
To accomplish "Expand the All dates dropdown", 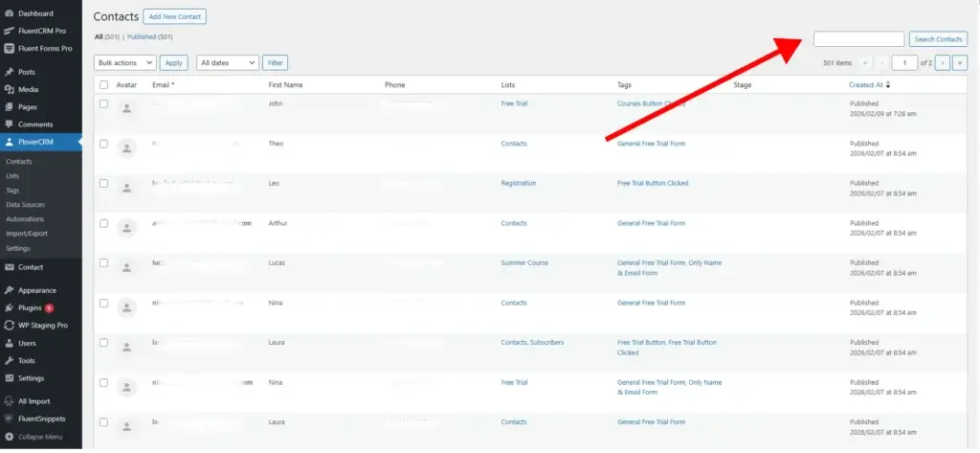I will (227, 62).
